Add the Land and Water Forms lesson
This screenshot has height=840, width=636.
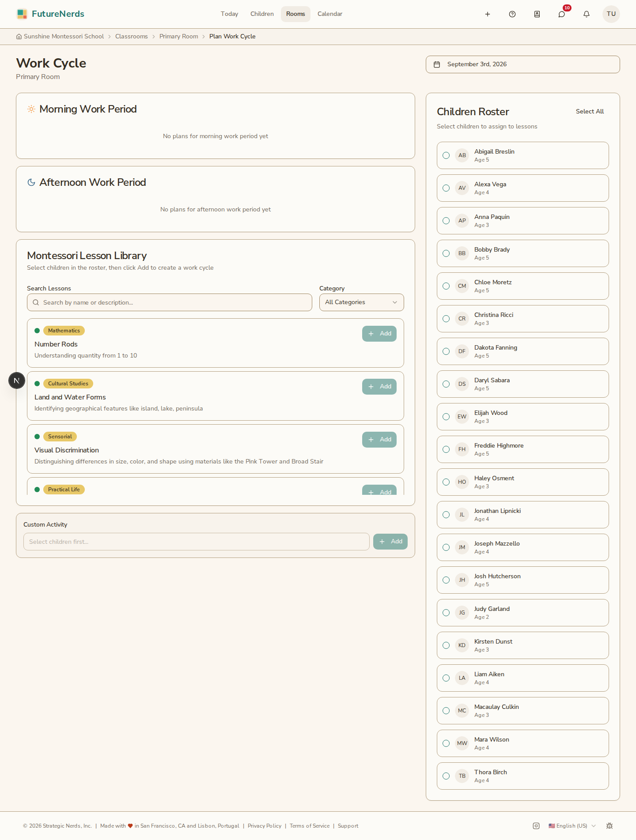[x=379, y=387]
